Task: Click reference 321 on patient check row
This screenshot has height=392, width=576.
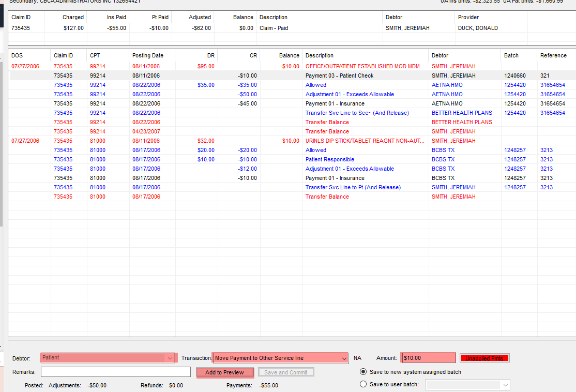Action: point(545,76)
